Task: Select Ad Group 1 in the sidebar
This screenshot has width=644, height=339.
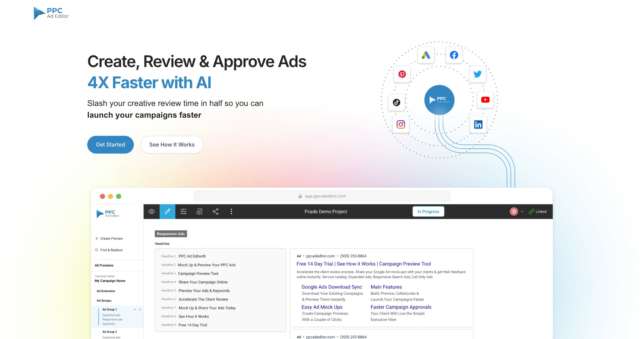Action: [x=110, y=309]
